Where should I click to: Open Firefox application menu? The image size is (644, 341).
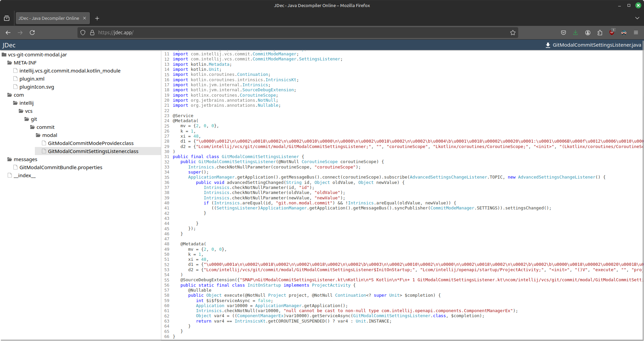[x=636, y=33]
